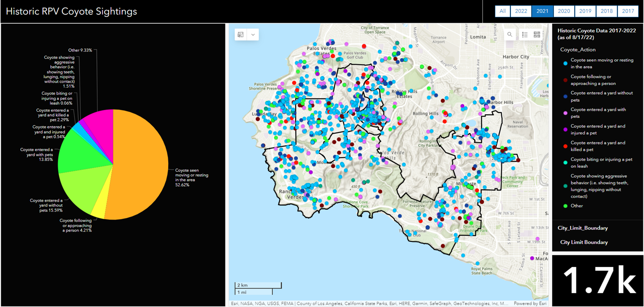The width and height of the screenshot is (644, 307).
Task: Switch the filter to 2020
Action: [x=564, y=11]
